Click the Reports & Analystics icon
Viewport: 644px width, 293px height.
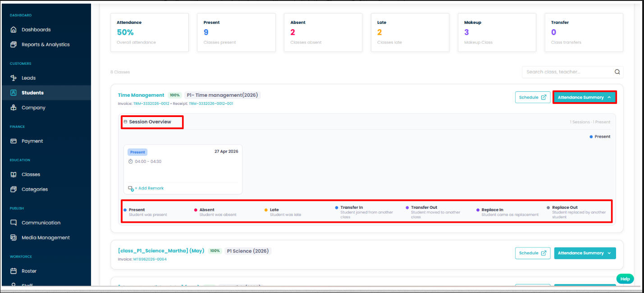tap(14, 45)
